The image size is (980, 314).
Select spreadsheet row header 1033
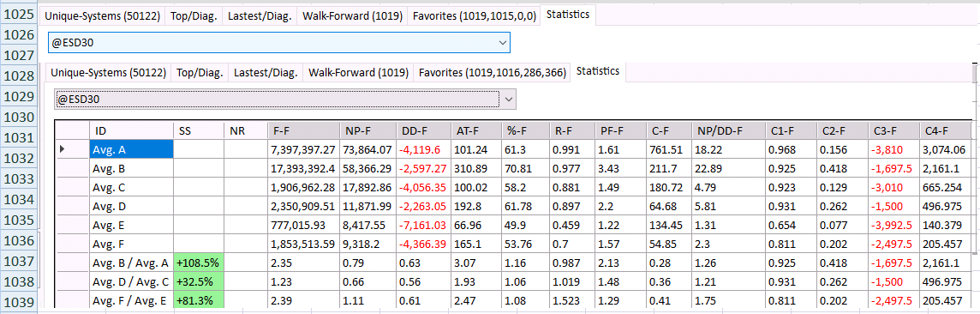pos(20,179)
